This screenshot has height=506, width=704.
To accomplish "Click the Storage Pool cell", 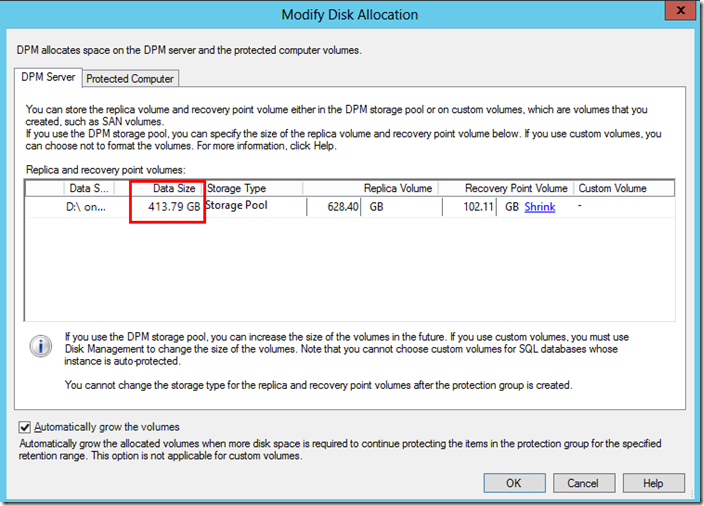I will point(237,205).
